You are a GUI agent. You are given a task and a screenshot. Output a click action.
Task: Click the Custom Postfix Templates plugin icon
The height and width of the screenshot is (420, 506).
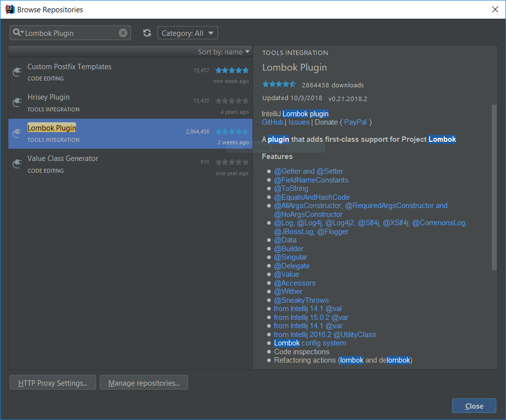pos(17,72)
